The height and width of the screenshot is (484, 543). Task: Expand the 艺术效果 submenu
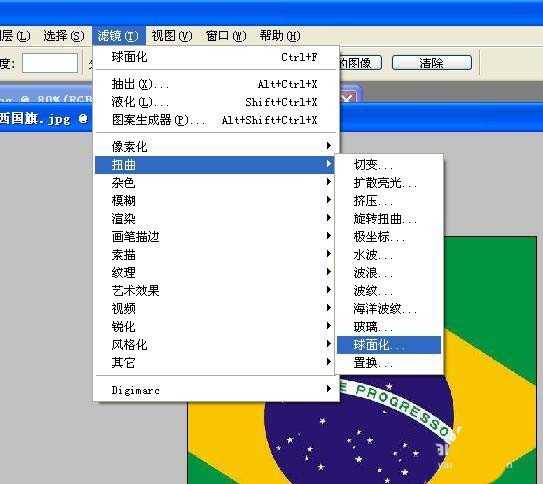coord(215,290)
